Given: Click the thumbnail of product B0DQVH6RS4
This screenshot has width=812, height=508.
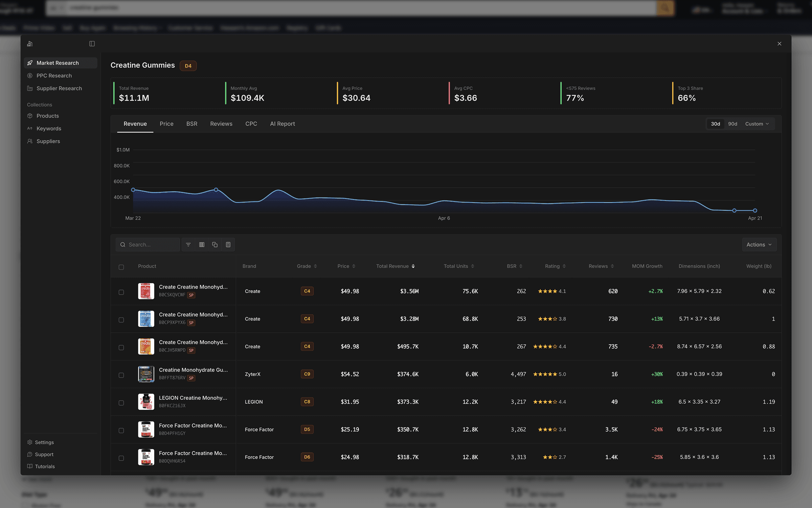Looking at the screenshot, I should point(146,457).
